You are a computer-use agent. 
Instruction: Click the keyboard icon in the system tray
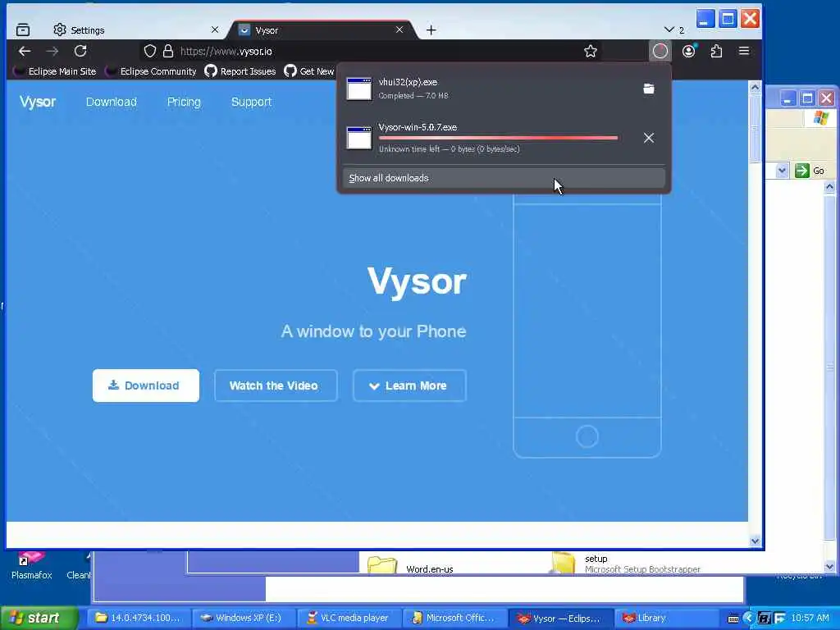coord(733,619)
